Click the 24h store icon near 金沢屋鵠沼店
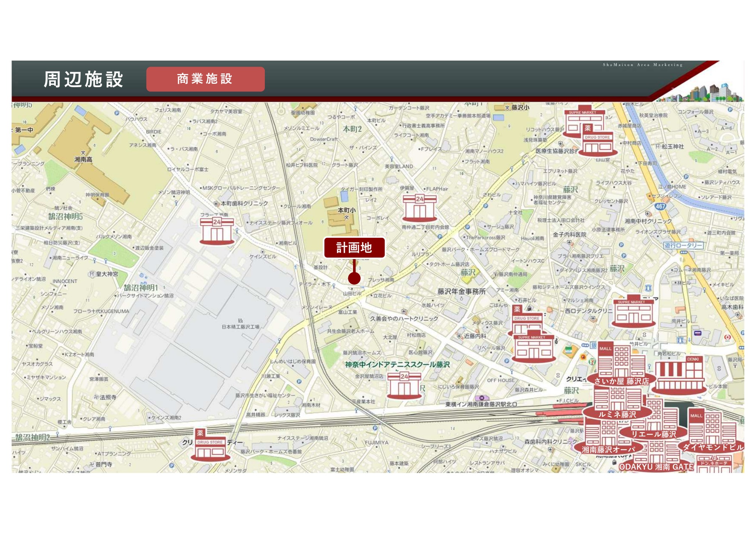This screenshot has width=756, height=534. click(404, 386)
